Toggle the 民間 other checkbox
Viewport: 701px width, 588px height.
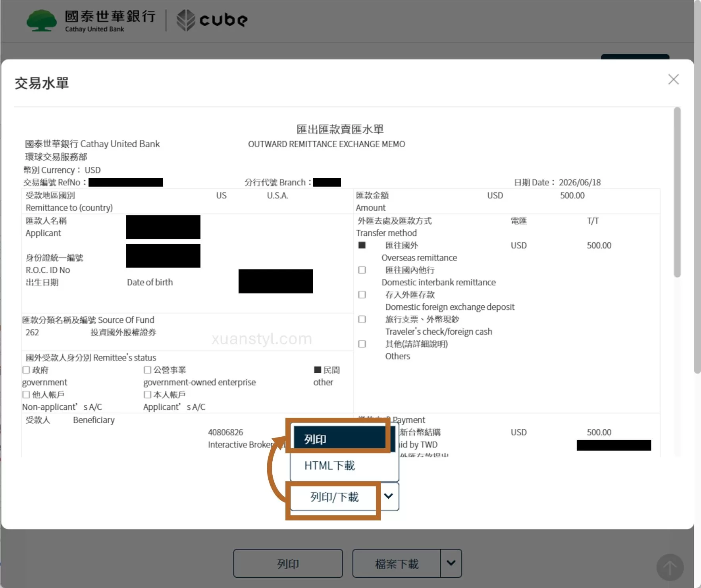pyautogui.click(x=318, y=370)
